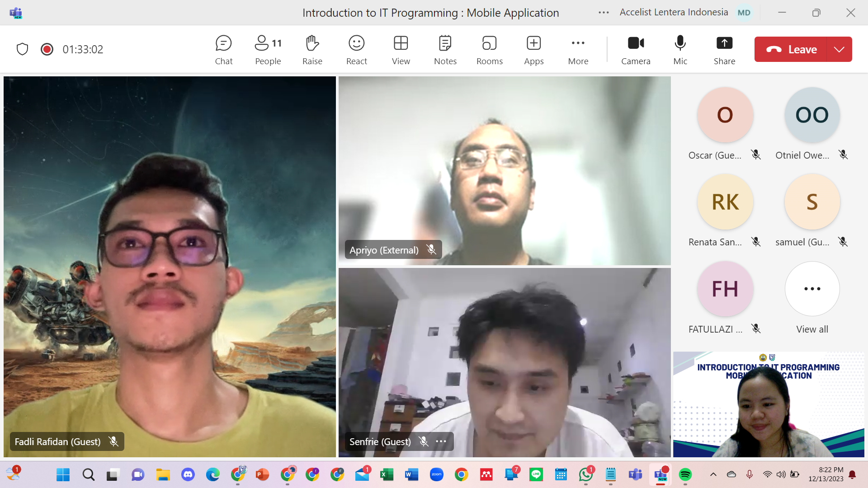Image resolution: width=868 pixels, height=488 pixels.
Task: Open the Apps panel
Action: [533, 50]
